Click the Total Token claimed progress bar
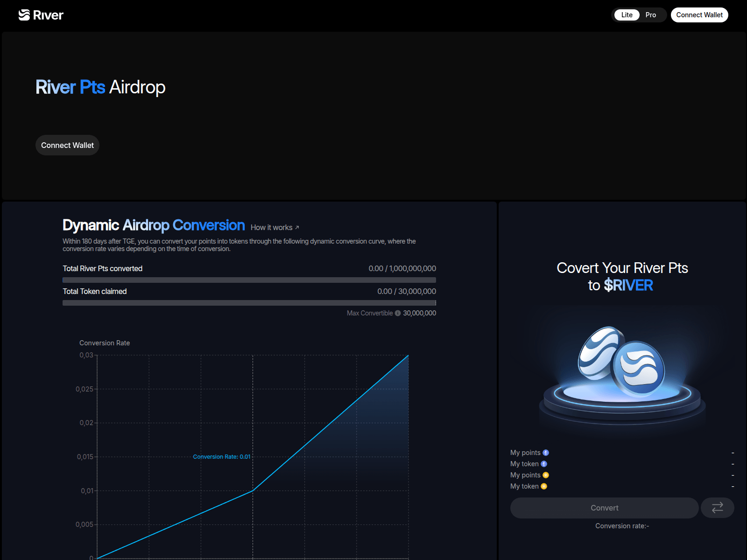The width and height of the screenshot is (747, 560). coord(249,303)
